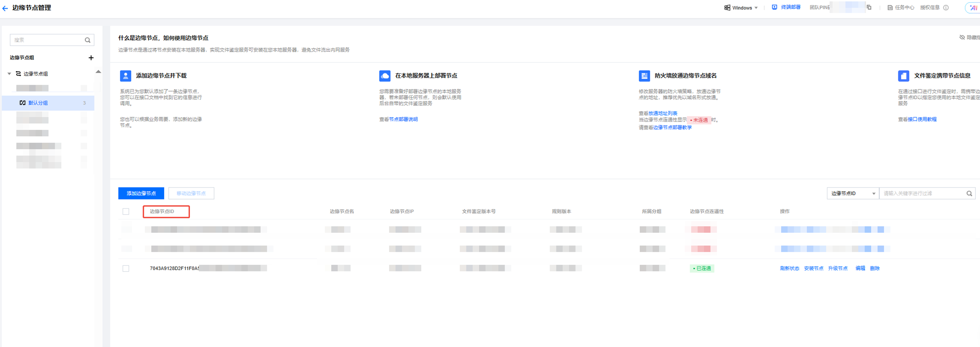The image size is (980, 347).
Task: Click the 终端部署 monitor icon
Action: pos(774,7)
